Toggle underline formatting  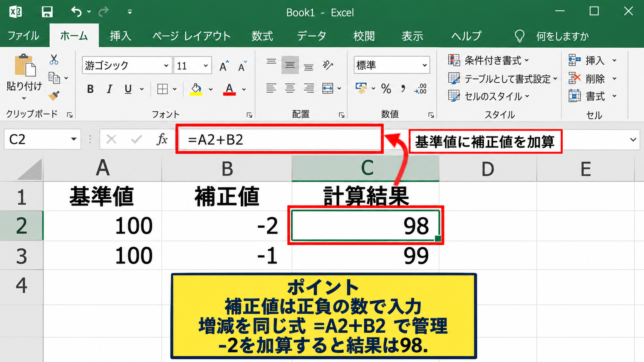tap(128, 89)
